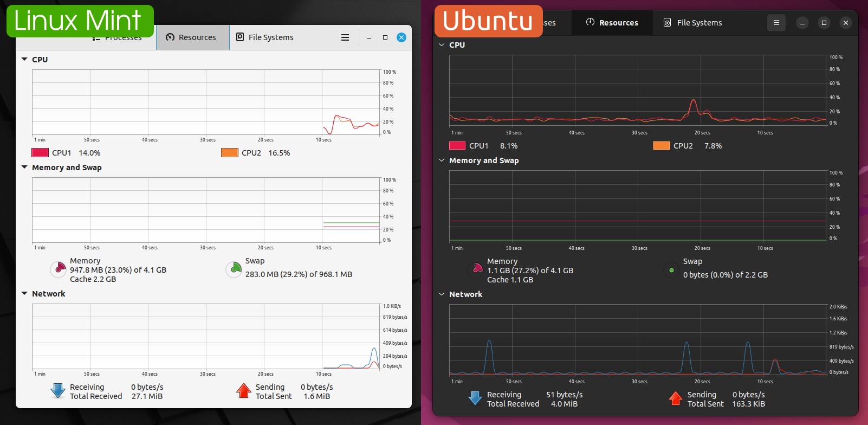Viewport: 868px width, 425px height.
Task: Click '16.5%' CPU2 value in Mint window
Action: pyautogui.click(x=279, y=153)
